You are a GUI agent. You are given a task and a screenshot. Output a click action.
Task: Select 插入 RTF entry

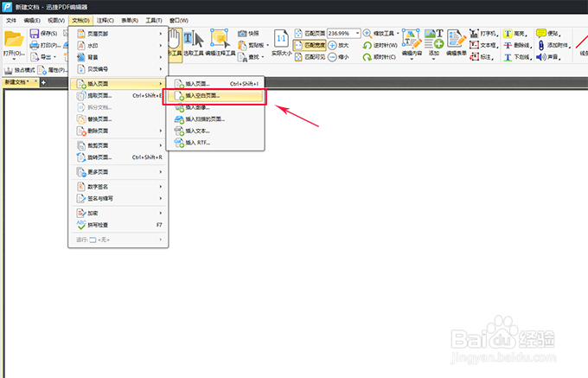215,143
